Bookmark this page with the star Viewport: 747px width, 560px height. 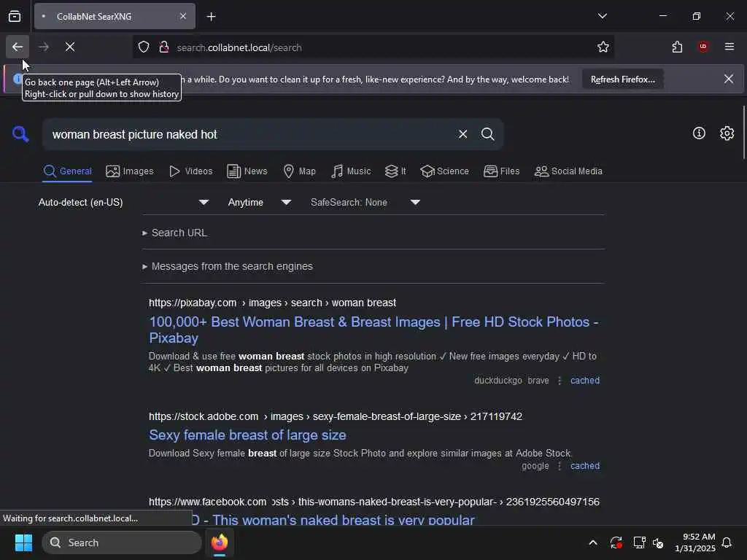[603, 47]
